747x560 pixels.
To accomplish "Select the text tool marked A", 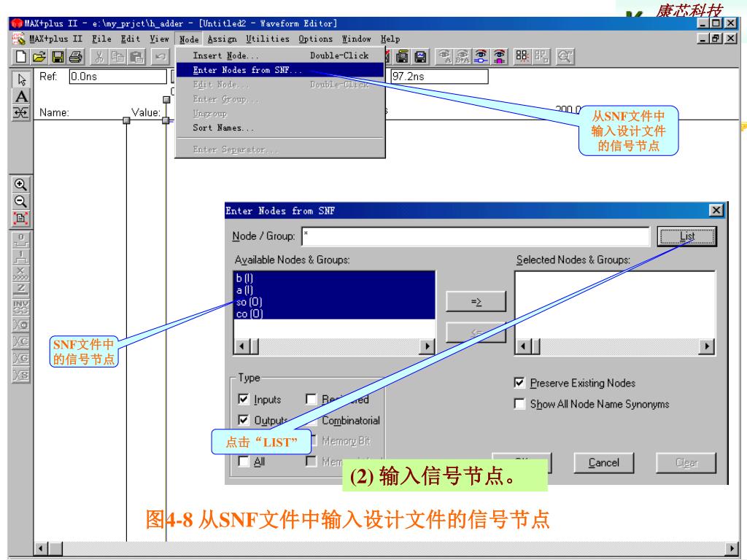I will click(x=21, y=96).
